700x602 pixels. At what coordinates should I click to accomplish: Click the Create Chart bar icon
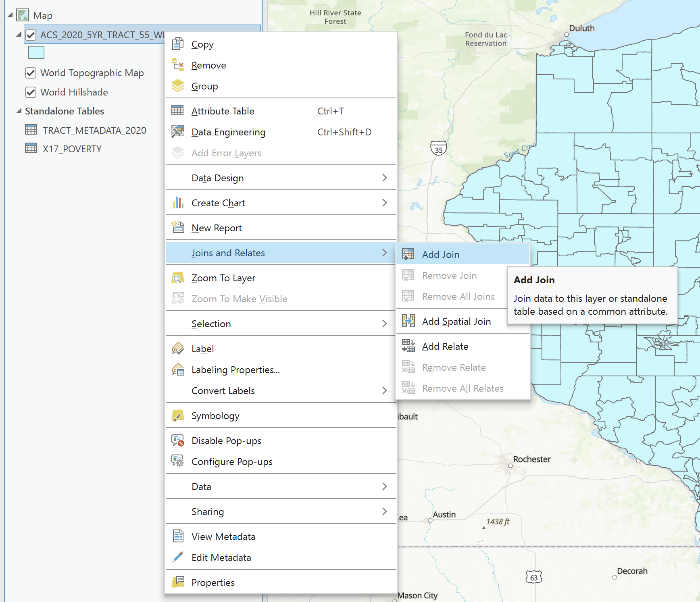point(177,203)
